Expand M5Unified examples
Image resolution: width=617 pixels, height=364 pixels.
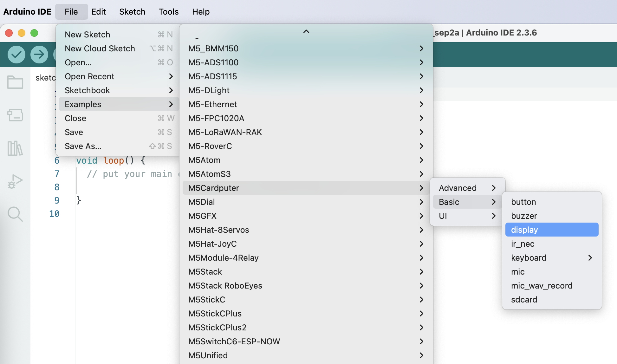point(306,355)
